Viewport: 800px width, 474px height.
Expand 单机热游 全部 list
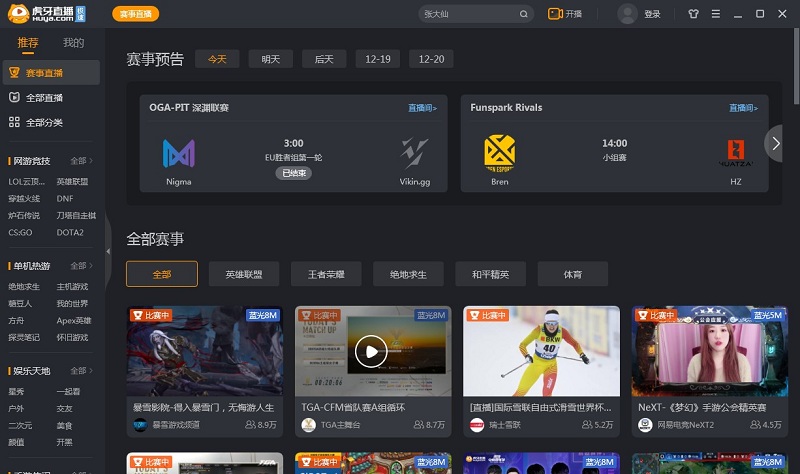point(81,266)
